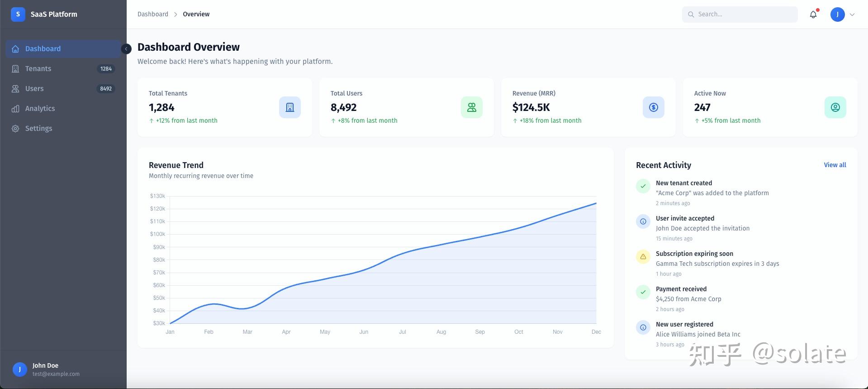Click the info icon for New user registered
Viewport: 868px width, 389px height.
point(643,327)
